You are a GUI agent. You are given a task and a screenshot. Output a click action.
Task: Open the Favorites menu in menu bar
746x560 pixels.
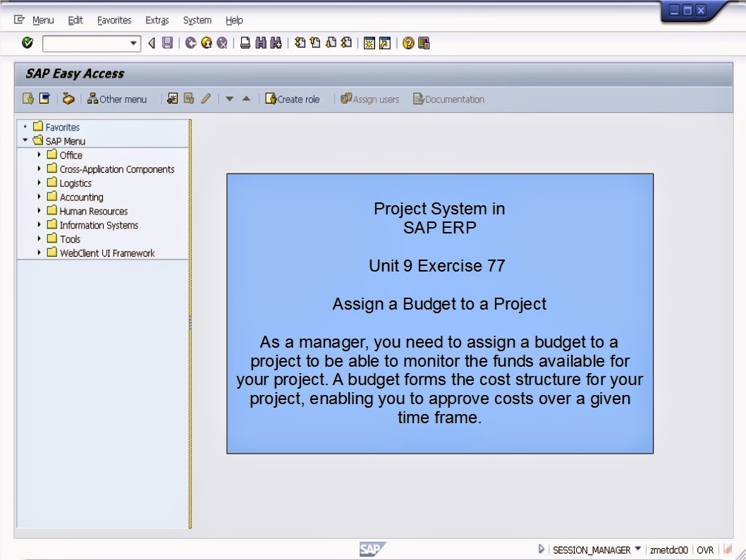pos(114,20)
